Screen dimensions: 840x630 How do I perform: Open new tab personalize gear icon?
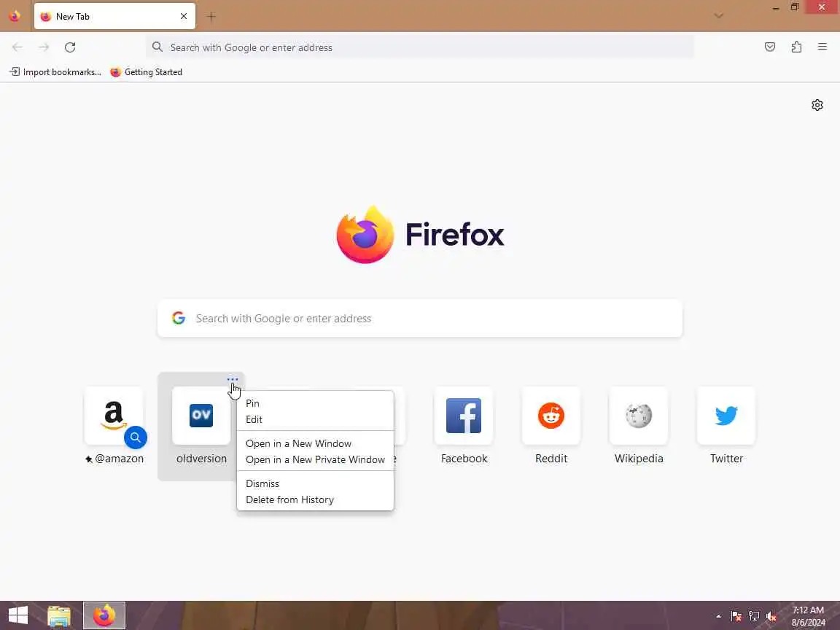[817, 105]
